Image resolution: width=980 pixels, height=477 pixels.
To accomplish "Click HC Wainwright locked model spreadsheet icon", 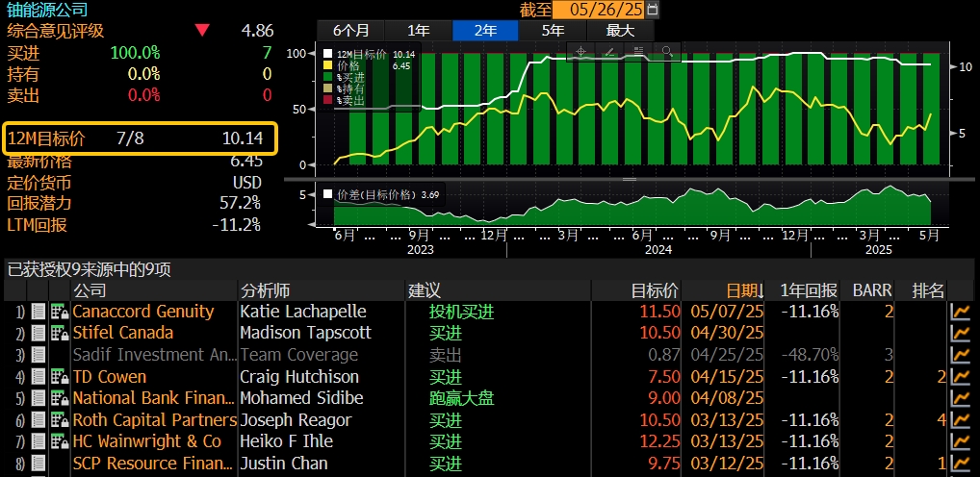I will [60, 442].
